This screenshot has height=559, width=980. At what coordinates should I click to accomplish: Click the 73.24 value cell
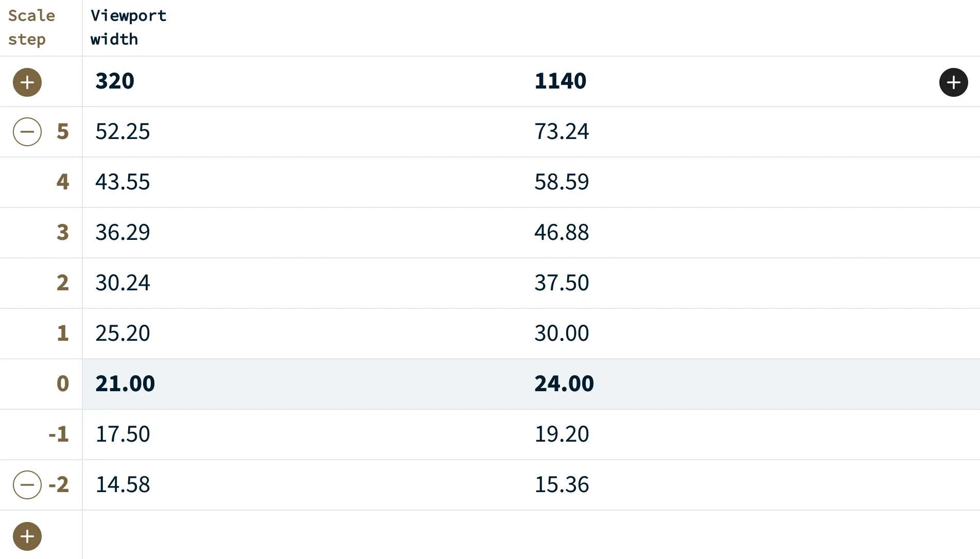tap(562, 132)
